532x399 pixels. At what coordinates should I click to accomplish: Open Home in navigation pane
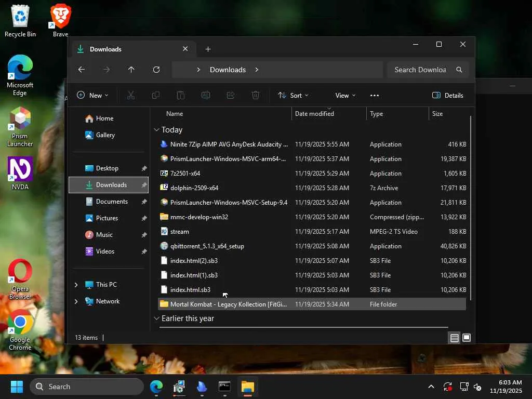click(x=105, y=118)
